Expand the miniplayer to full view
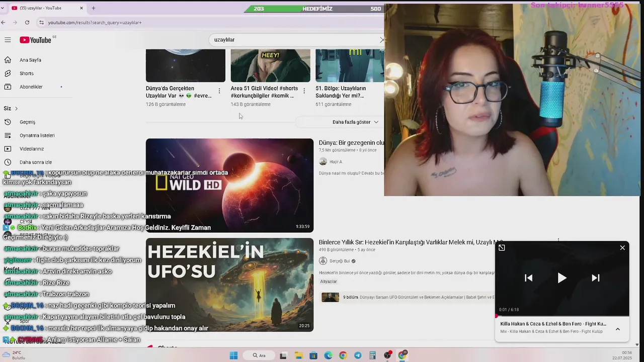 point(502,247)
